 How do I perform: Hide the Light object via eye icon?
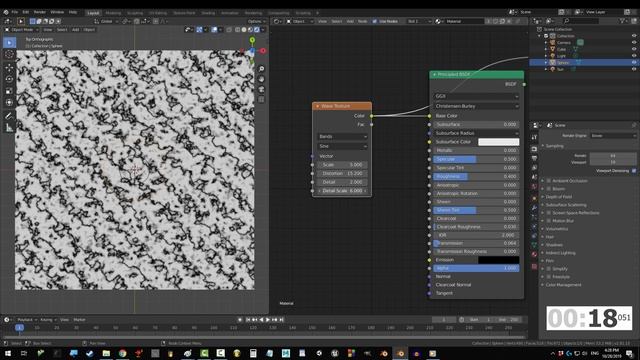tap(634, 56)
